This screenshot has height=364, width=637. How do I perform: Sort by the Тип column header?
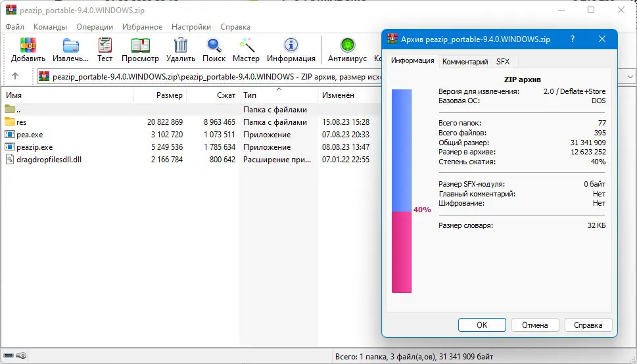pos(279,95)
